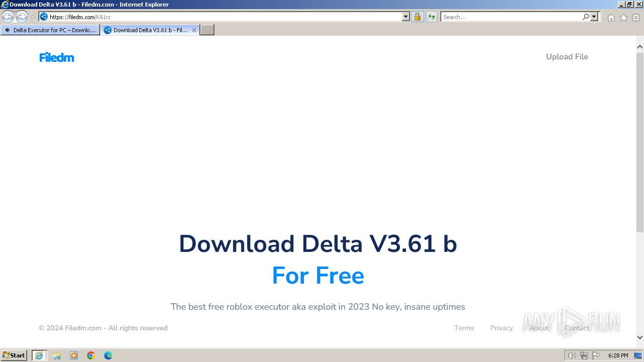This screenshot has width=644, height=362.
Task: Click the best free roblox executor description
Action: click(x=318, y=307)
